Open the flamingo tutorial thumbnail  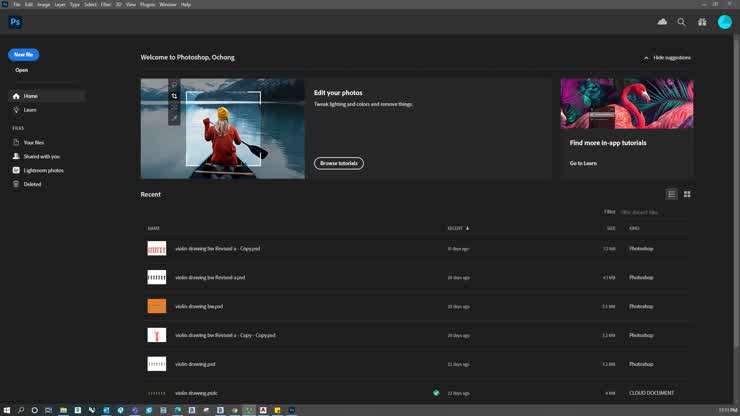(627, 103)
